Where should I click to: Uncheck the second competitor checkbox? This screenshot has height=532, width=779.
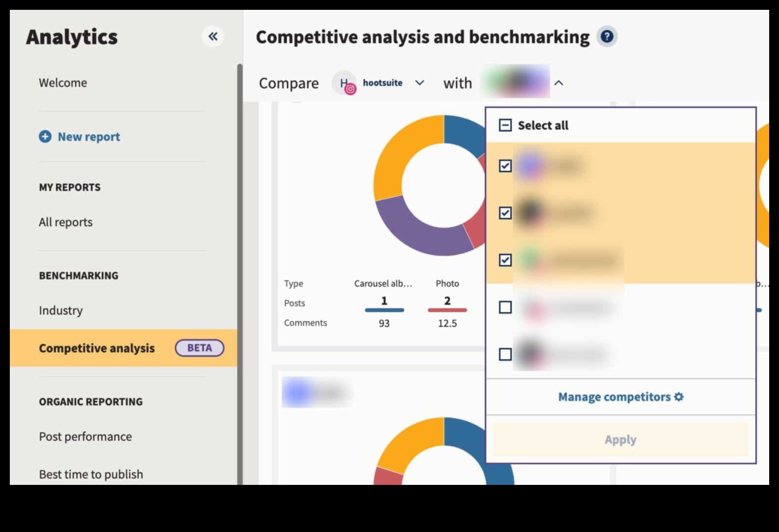[x=505, y=213]
